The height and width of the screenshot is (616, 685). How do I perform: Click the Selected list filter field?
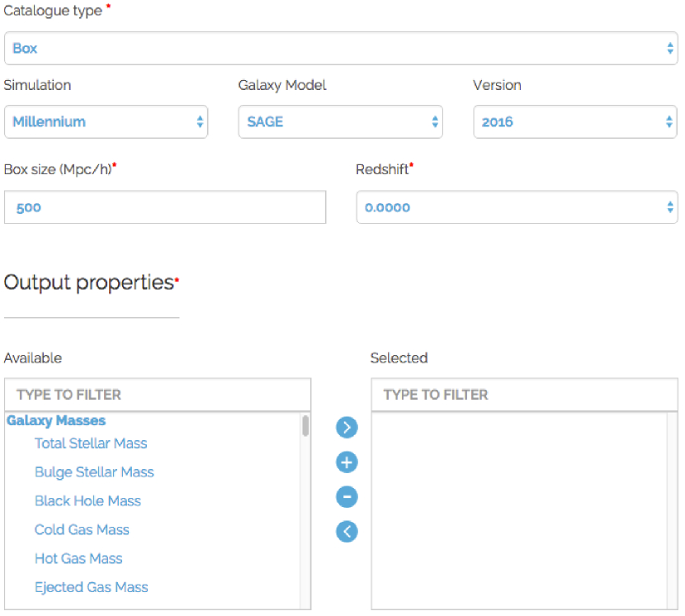pyautogui.click(x=524, y=395)
